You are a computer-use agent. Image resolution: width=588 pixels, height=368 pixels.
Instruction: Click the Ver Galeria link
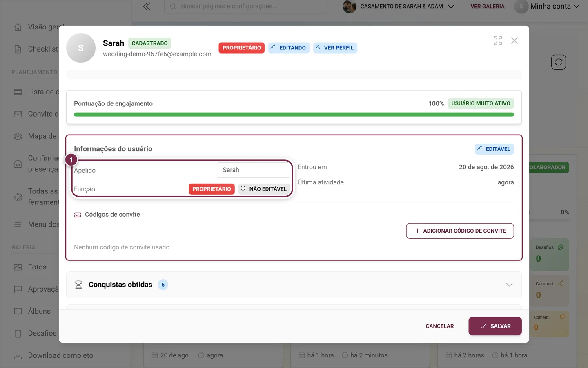point(488,7)
